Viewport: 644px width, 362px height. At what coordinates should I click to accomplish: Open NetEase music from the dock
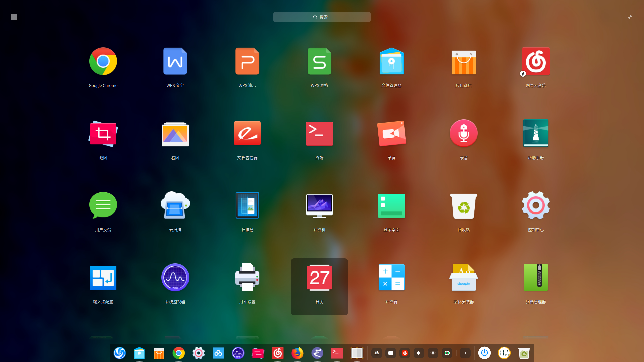point(278,353)
